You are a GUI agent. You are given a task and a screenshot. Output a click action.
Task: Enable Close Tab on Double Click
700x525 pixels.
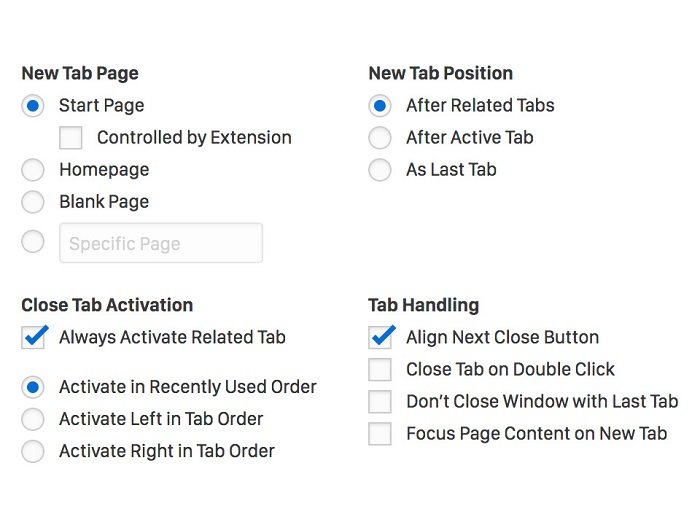(x=380, y=370)
